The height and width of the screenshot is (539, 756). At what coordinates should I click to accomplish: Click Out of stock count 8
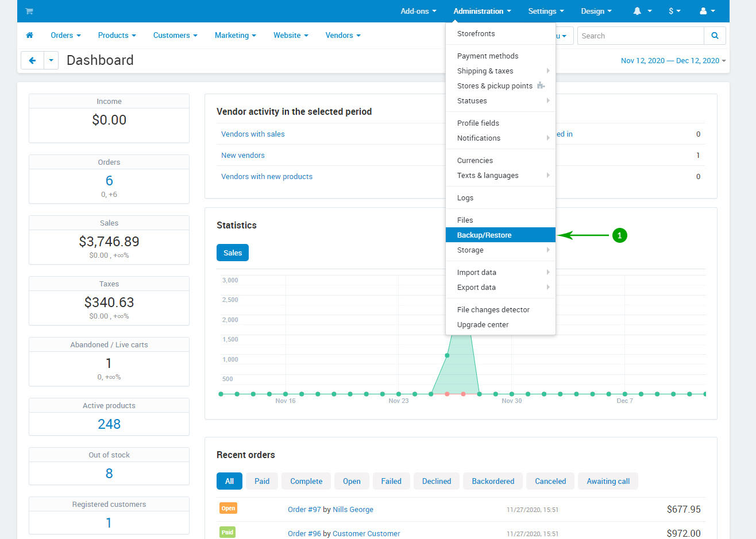(x=109, y=474)
